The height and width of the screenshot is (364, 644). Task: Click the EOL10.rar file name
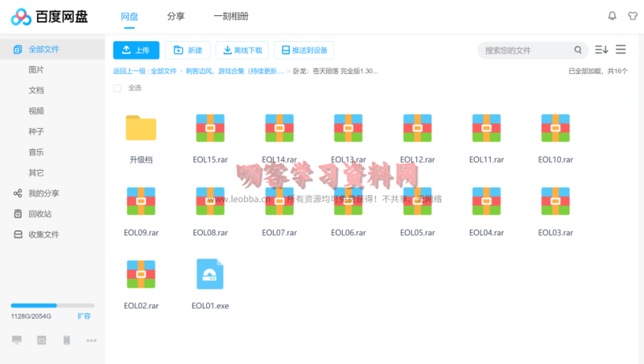pyautogui.click(x=555, y=159)
